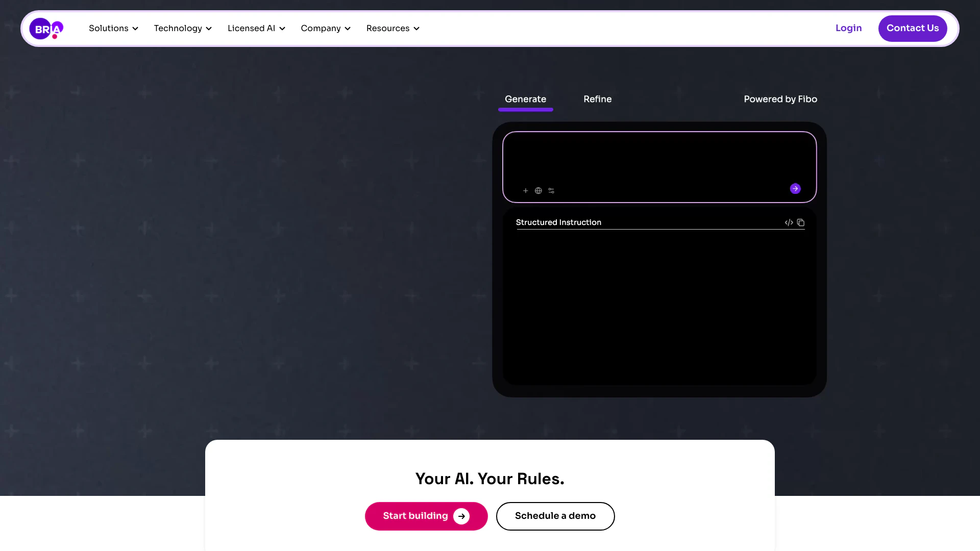The width and height of the screenshot is (980, 551).
Task: Click the Login link
Action: click(848, 29)
